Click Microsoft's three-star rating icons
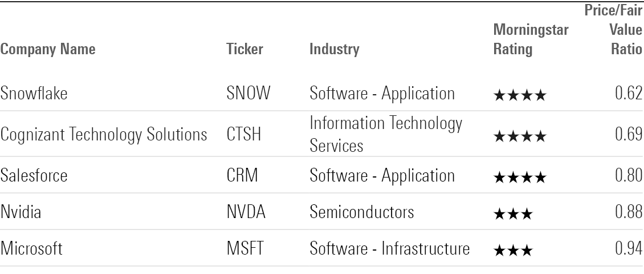 point(513,250)
